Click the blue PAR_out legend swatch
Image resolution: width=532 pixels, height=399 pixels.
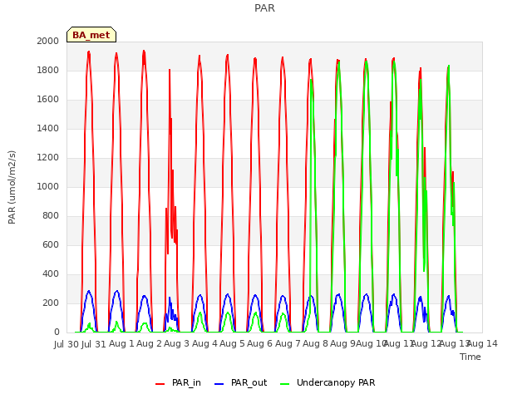point(219,384)
